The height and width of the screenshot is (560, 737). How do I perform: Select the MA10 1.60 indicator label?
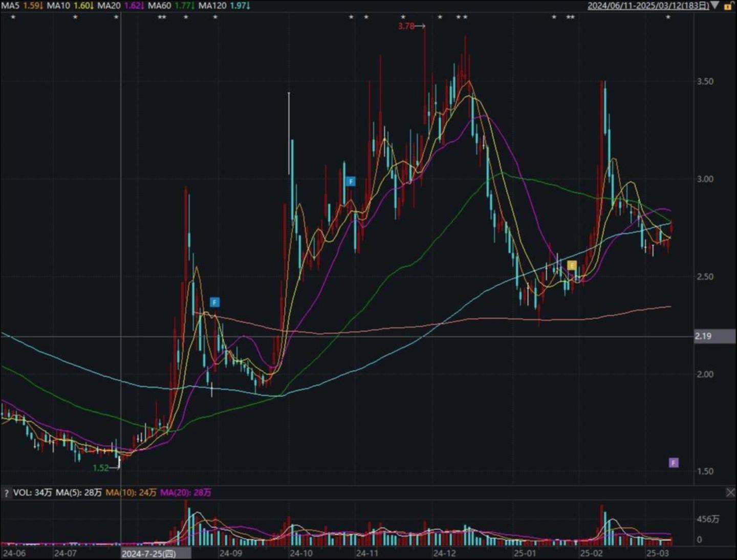(71, 6)
